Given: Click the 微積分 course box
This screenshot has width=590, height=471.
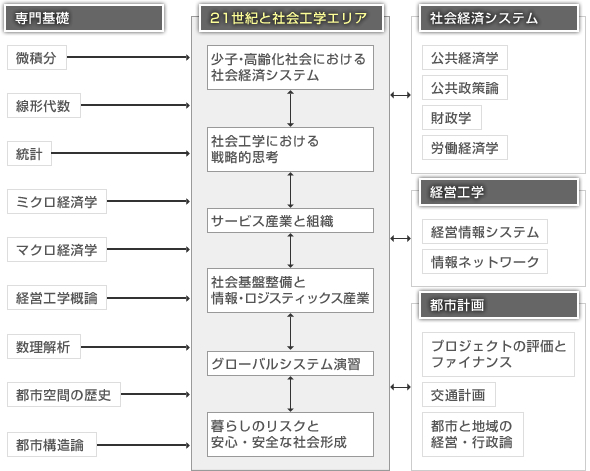Looking at the screenshot, I should [x=37, y=58].
